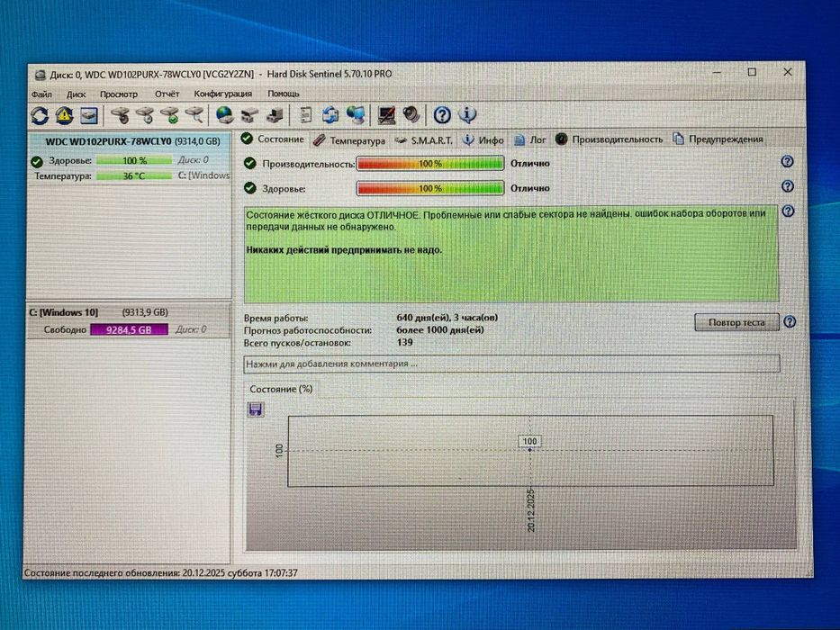This screenshot has width=840, height=630.
Task: Click left panel Температура 36 °C bar
Action: click(134, 175)
